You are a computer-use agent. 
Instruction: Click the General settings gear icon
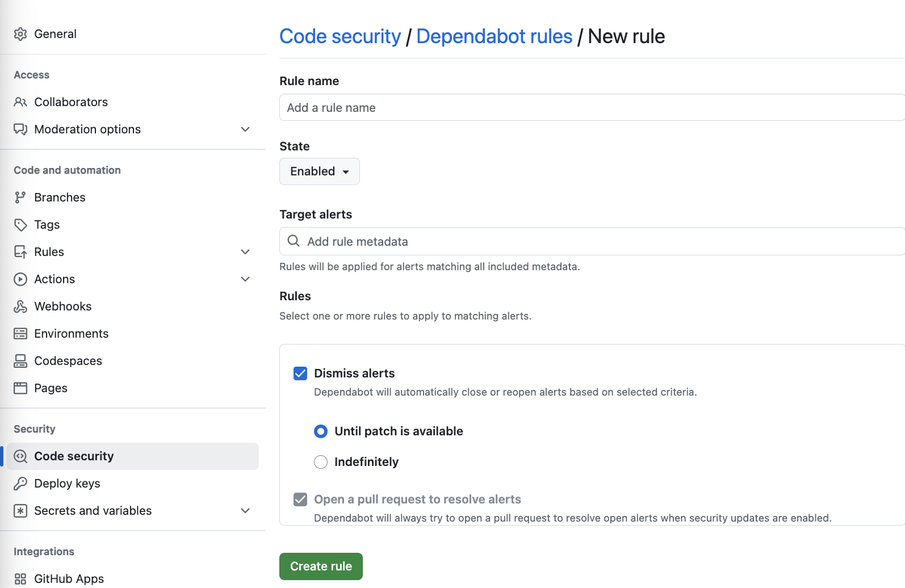(20, 34)
